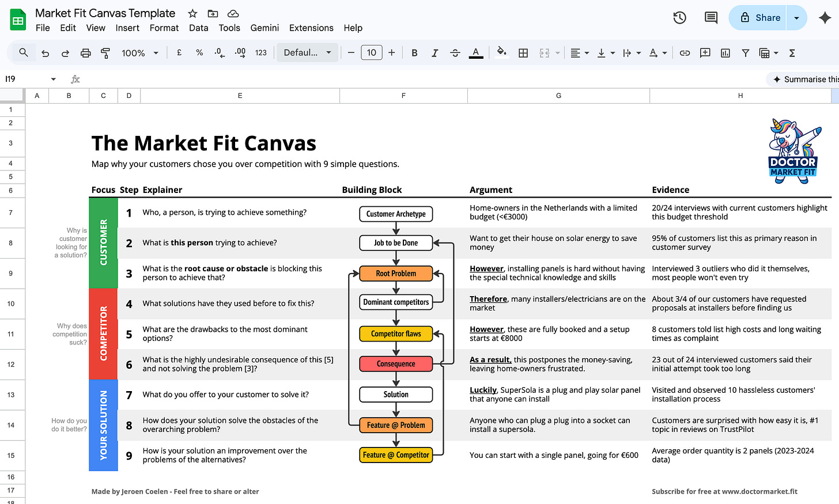The width and height of the screenshot is (839, 504).
Task: Open the Edit menu
Action: coord(68,28)
